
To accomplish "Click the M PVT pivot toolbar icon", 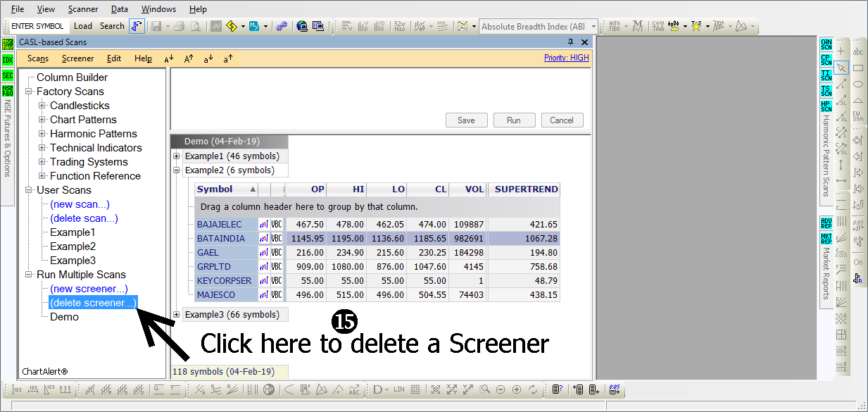I will (x=637, y=27).
